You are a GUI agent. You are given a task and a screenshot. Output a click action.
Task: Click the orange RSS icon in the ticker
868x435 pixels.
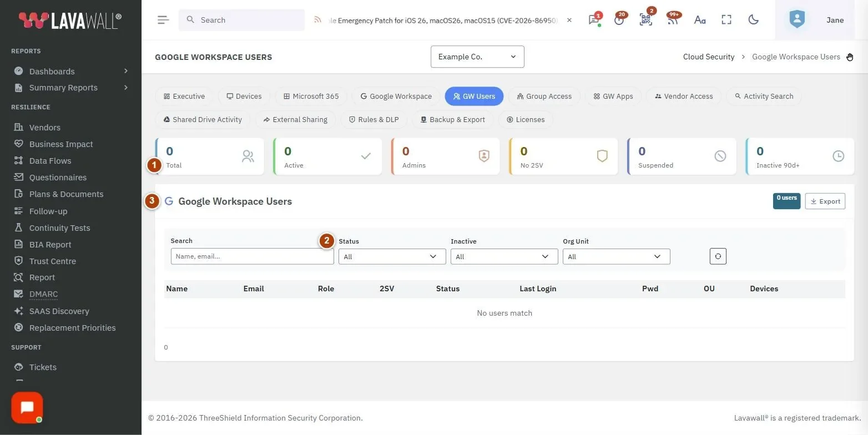pyautogui.click(x=317, y=20)
